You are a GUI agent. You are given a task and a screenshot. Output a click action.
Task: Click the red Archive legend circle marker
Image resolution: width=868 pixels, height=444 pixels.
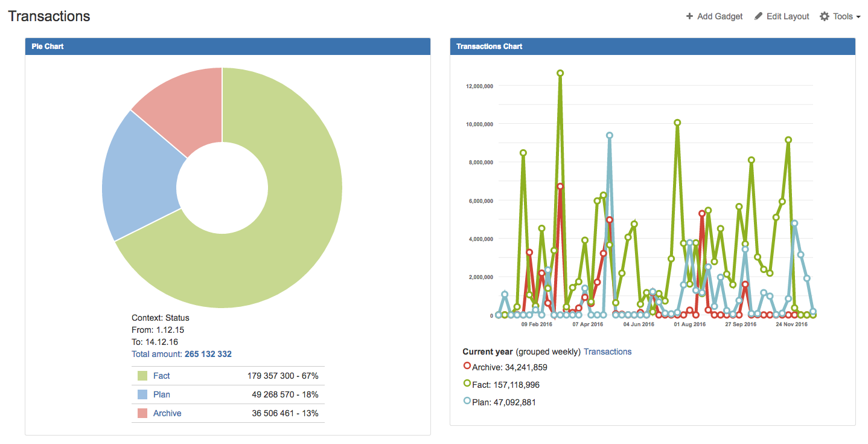pos(467,366)
